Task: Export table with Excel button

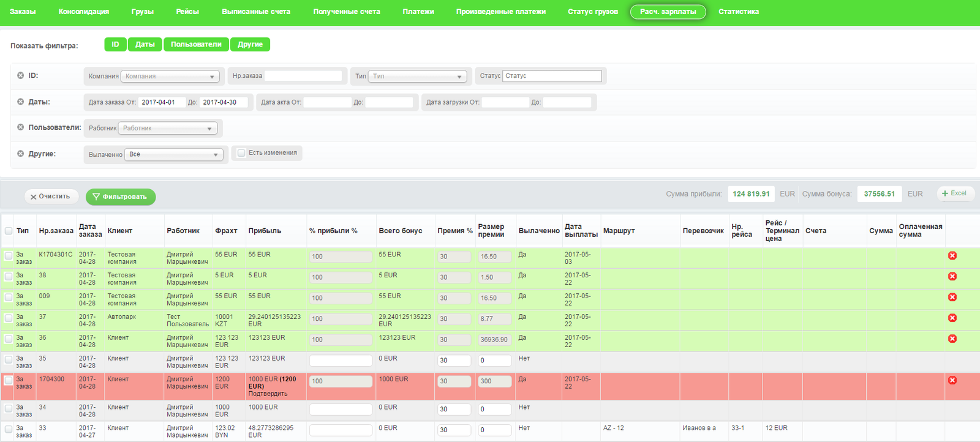Action: 955,193
